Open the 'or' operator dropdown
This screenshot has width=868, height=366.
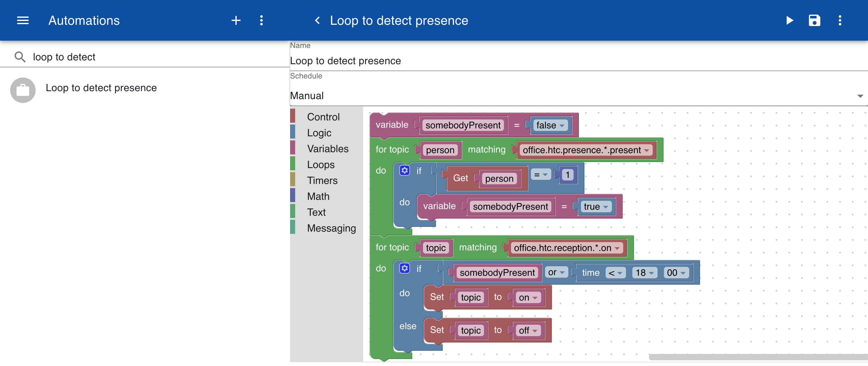[556, 272]
